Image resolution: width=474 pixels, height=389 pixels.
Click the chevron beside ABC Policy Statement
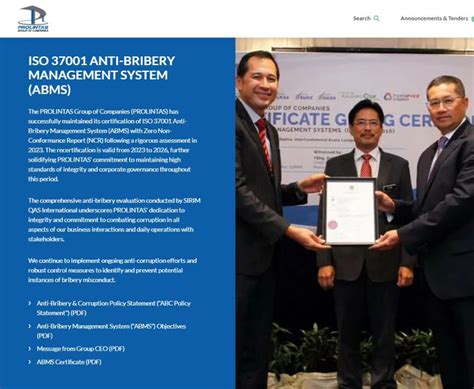pyautogui.click(x=30, y=303)
